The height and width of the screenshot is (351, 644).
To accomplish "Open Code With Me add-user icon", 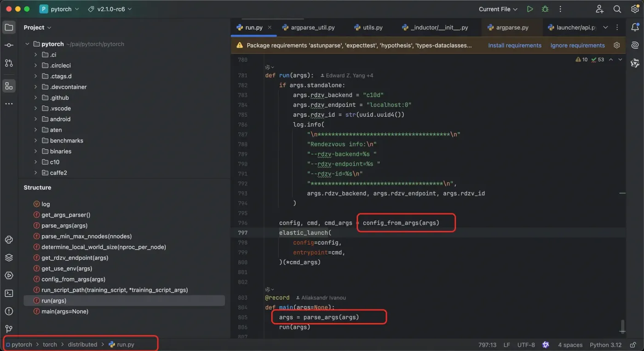I will (x=600, y=9).
